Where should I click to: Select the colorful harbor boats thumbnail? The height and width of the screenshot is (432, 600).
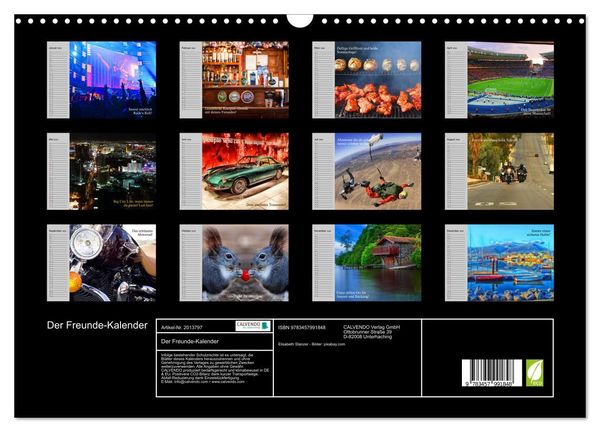[499, 263]
